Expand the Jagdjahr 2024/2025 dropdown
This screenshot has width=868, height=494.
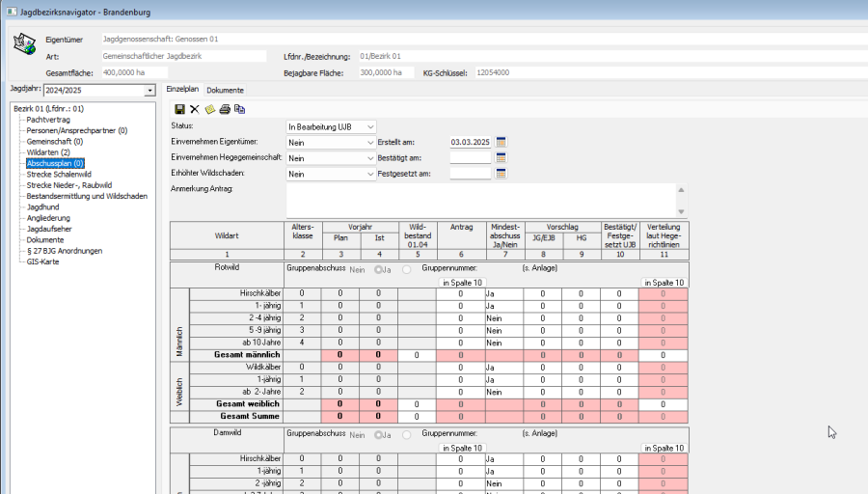[x=149, y=91]
